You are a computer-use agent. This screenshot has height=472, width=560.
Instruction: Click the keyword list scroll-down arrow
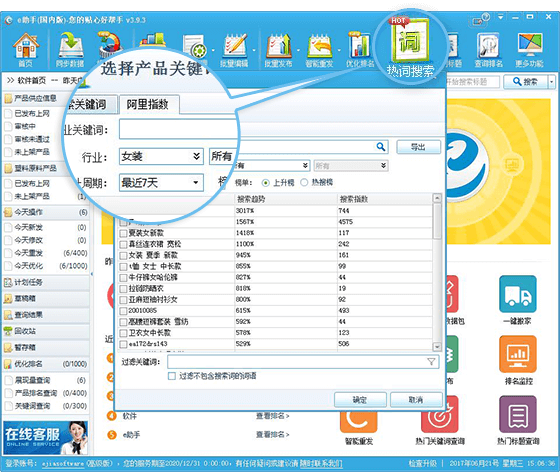(437, 346)
